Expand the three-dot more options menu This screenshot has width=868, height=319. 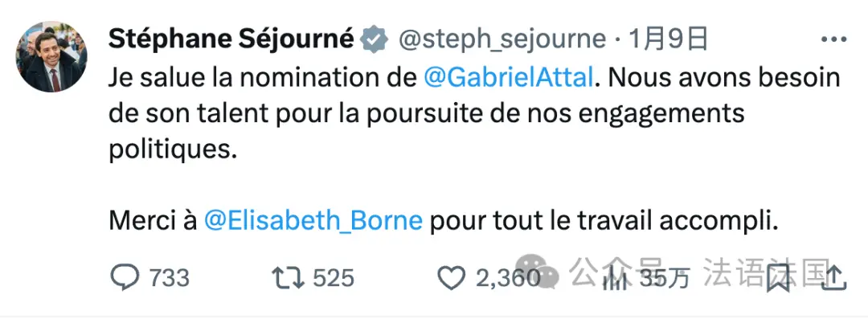[833, 39]
